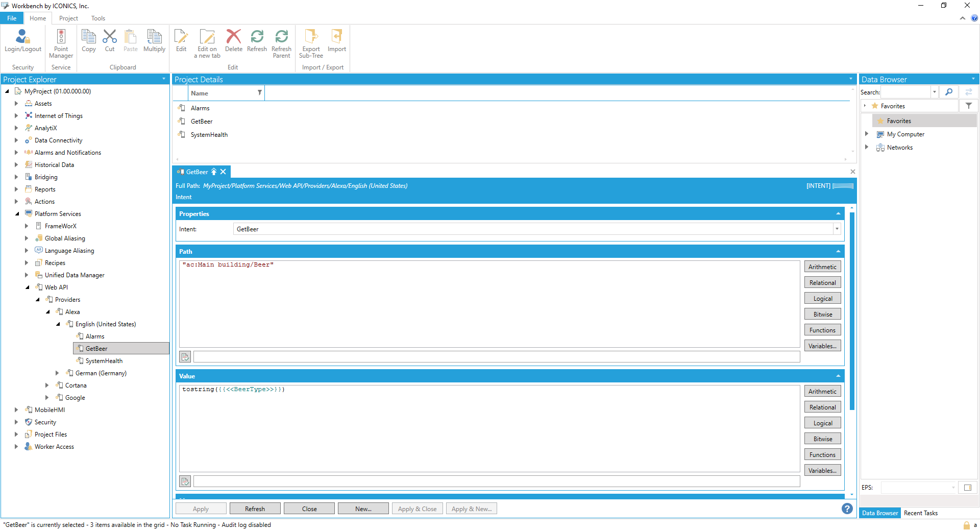Click the Path section Functions button

click(x=822, y=330)
